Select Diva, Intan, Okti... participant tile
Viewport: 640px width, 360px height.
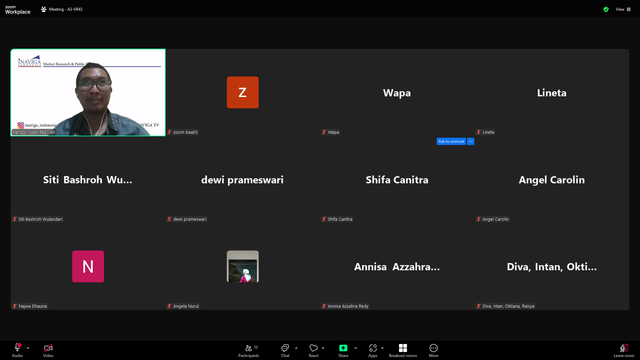coord(552,267)
